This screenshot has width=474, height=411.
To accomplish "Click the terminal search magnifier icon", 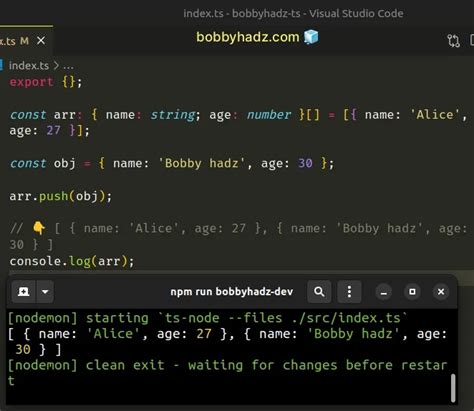I will click(319, 292).
